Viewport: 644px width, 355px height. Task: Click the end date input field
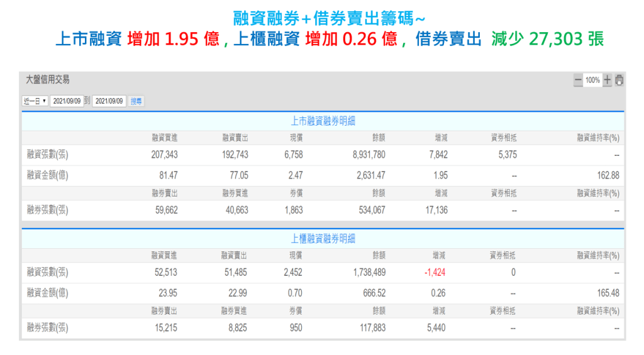pos(109,101)
